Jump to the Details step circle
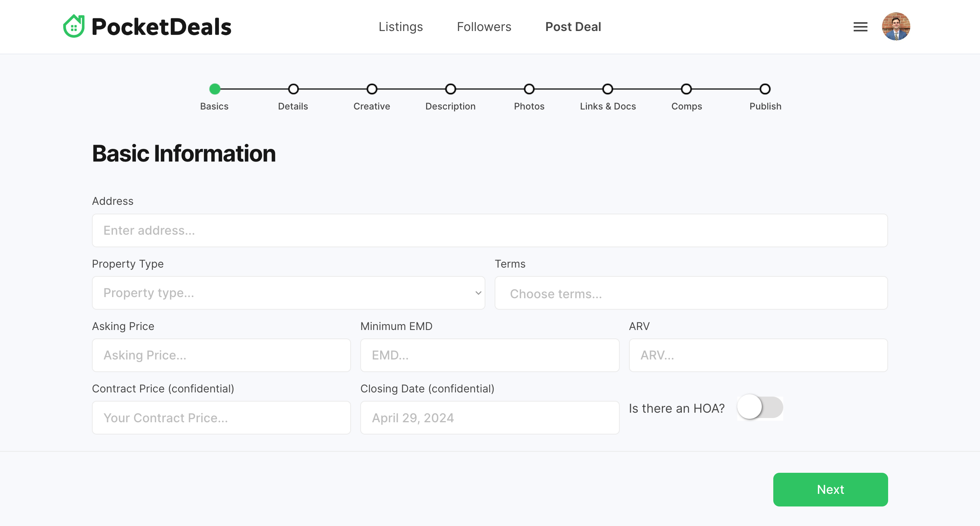Viewport: 980px width, 526px height. [293, 89]
